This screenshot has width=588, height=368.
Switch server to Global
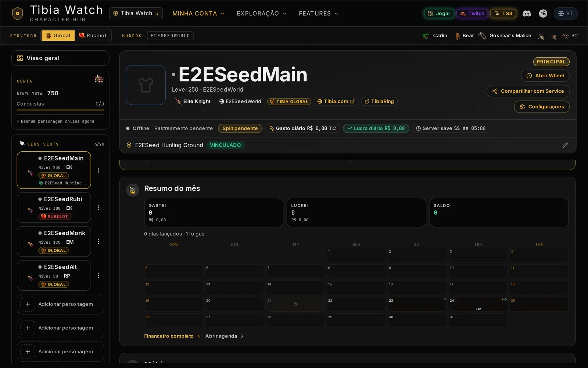pos(58,36)
